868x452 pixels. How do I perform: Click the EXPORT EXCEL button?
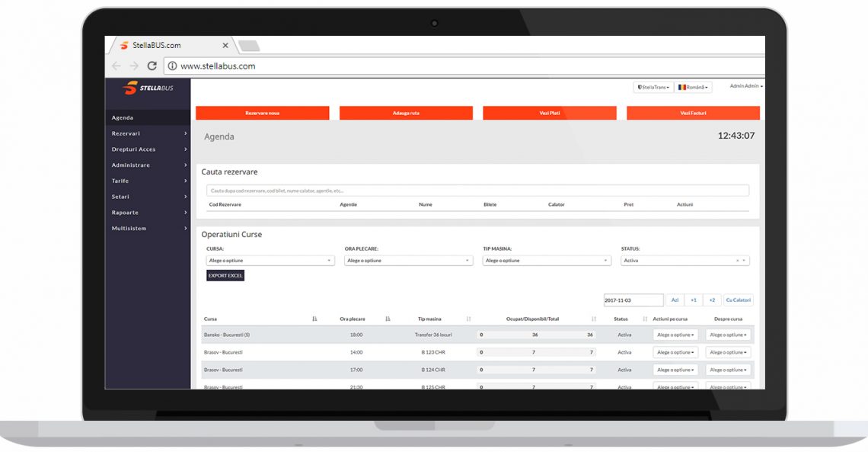(225, 275)
